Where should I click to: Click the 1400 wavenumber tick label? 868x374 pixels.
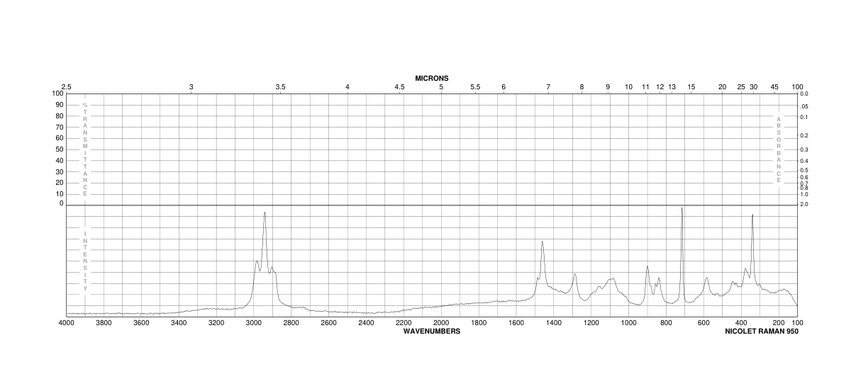(554, 323)
